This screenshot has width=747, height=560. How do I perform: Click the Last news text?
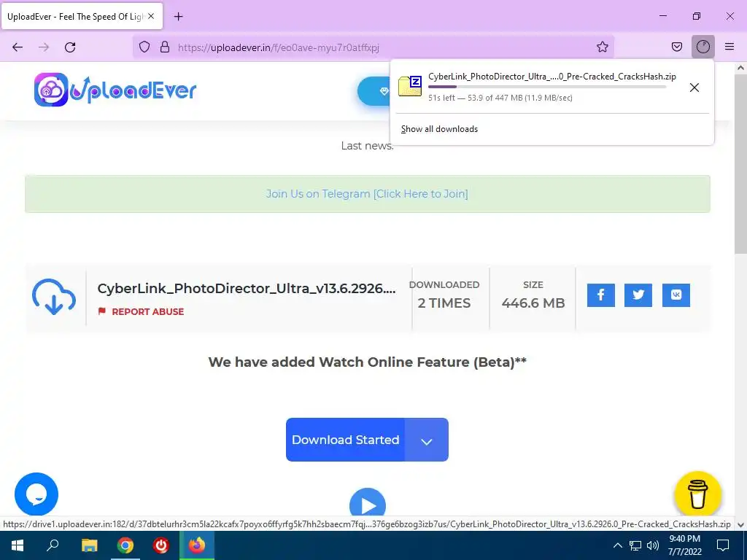(x=368, y=146)
